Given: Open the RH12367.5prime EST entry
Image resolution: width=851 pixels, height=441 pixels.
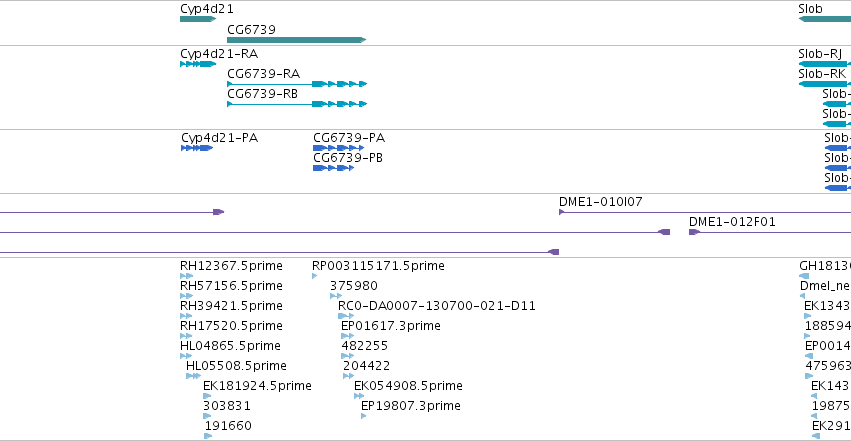Looking at the screenshot, I should (x=186, y=276).
